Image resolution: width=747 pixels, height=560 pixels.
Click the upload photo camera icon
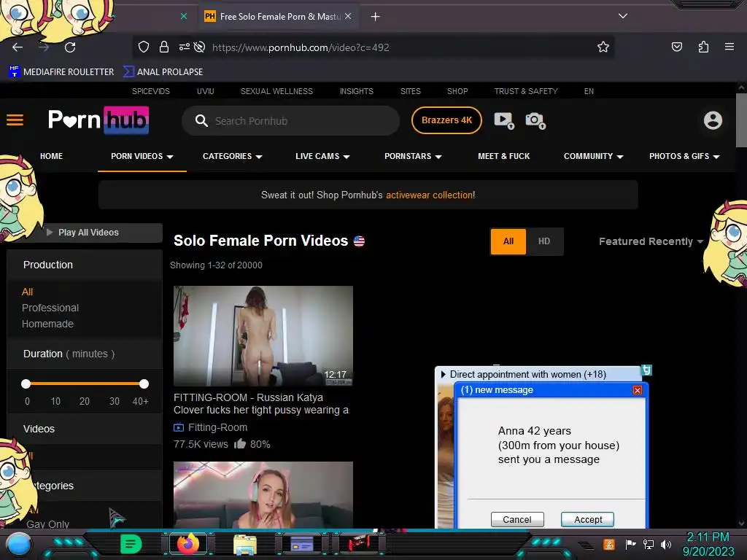535,120
